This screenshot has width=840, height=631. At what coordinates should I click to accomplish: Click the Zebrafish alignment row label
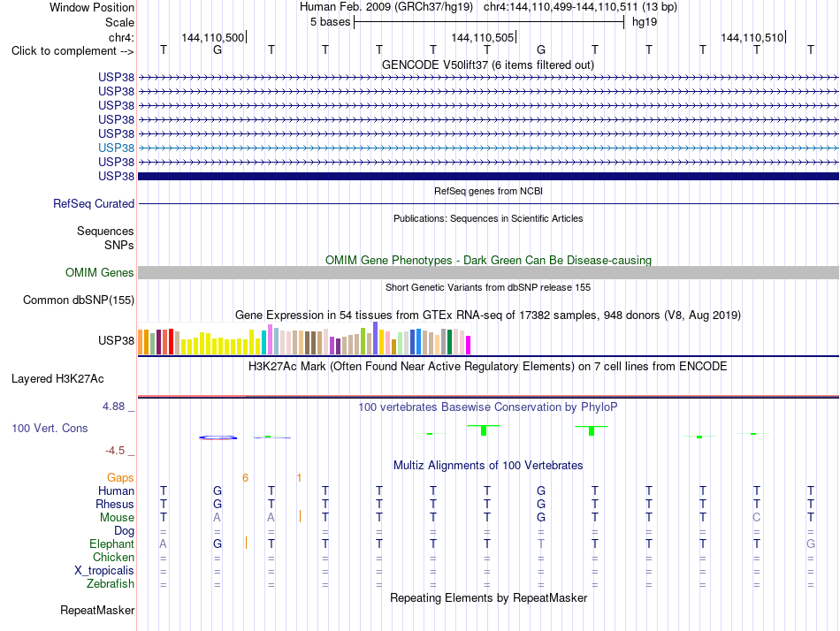click(111, 583)
